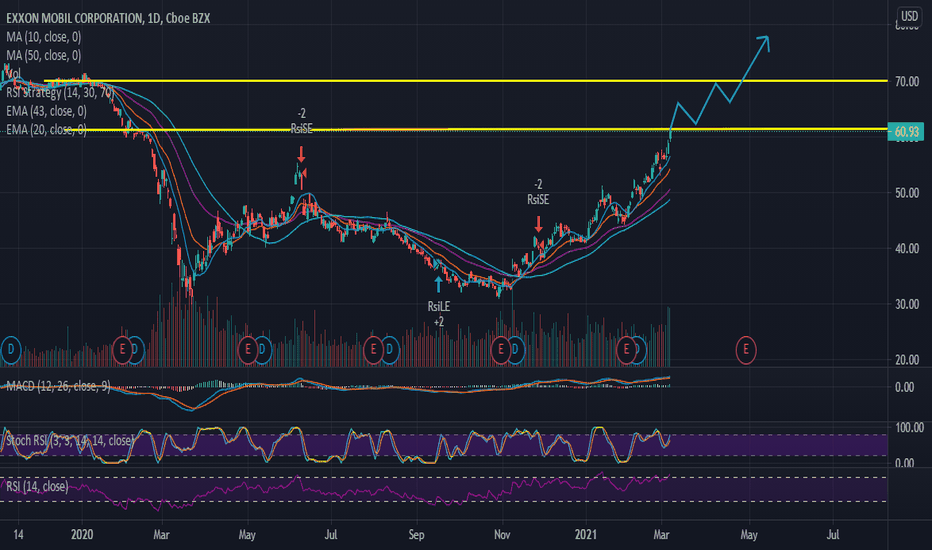The height and width of the screenshot is (550, 932).
Task: Select the EMA (20, close, 0) indicator label
Action: 46,130
